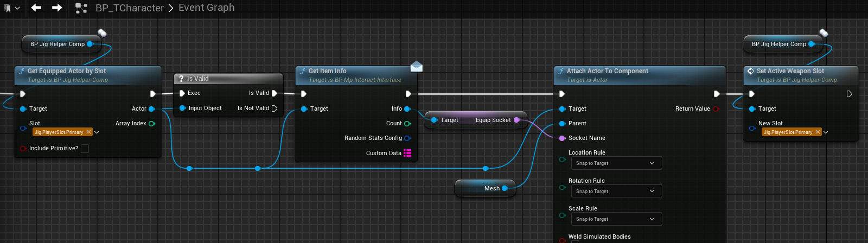Screen dimensions: 868x243
Task: Select Get Item Info node title
Action: coord(328,71)
